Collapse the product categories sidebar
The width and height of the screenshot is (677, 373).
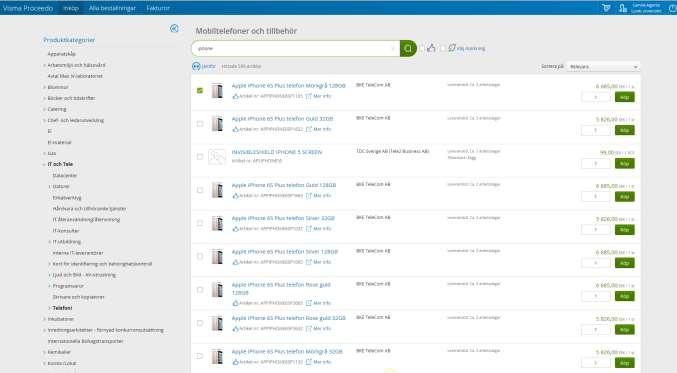point(174,28)
